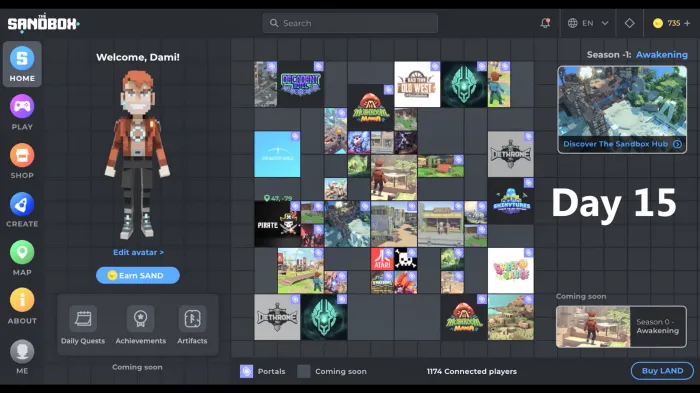
Task: Open the Achievements badge icon
Action: [x=141, y=318]
